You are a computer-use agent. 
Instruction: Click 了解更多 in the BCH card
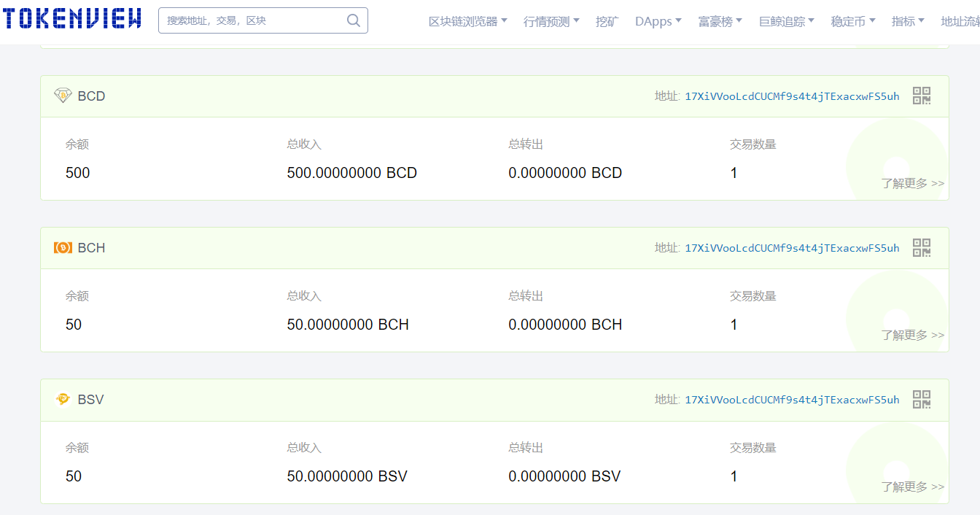[x=912, y=335]
